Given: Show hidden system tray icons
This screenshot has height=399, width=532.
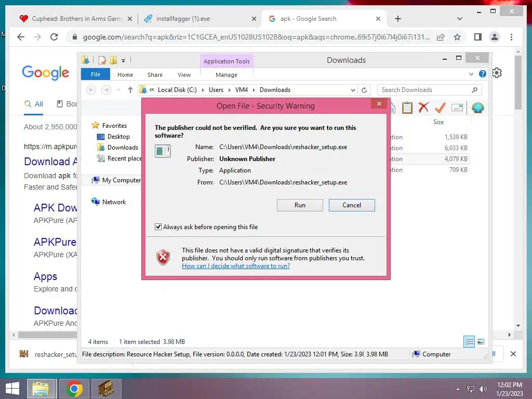Looking at the screenshot, I should pos(458,389).
